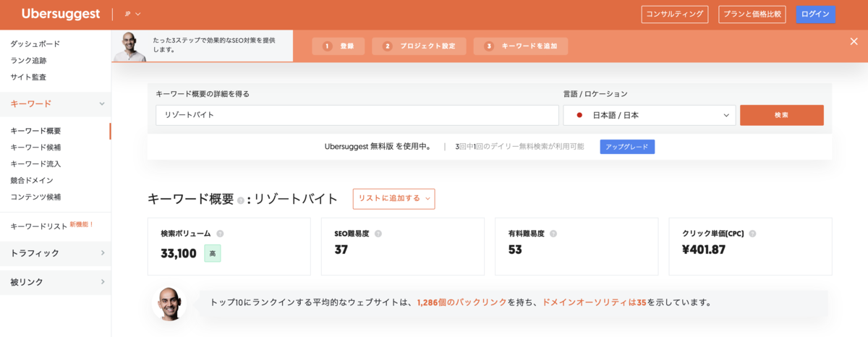Viewport: 868px width, 337px height.
Task: Expand the トラフィック sidebar section
Action: [55, 253]
